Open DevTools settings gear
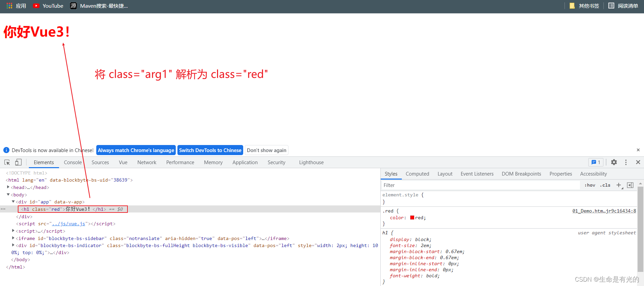Viewport: 644px width, 286px height. pos(614,162)
